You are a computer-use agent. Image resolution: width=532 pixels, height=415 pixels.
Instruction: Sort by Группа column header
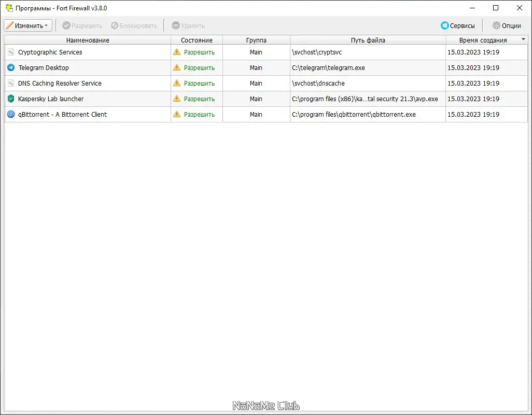click(x=256, y=40)
